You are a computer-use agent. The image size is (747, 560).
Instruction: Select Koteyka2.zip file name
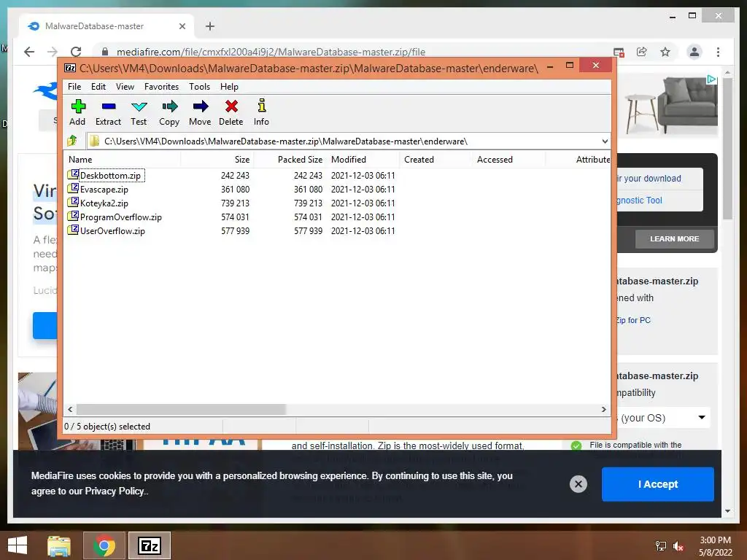[104, 203]
